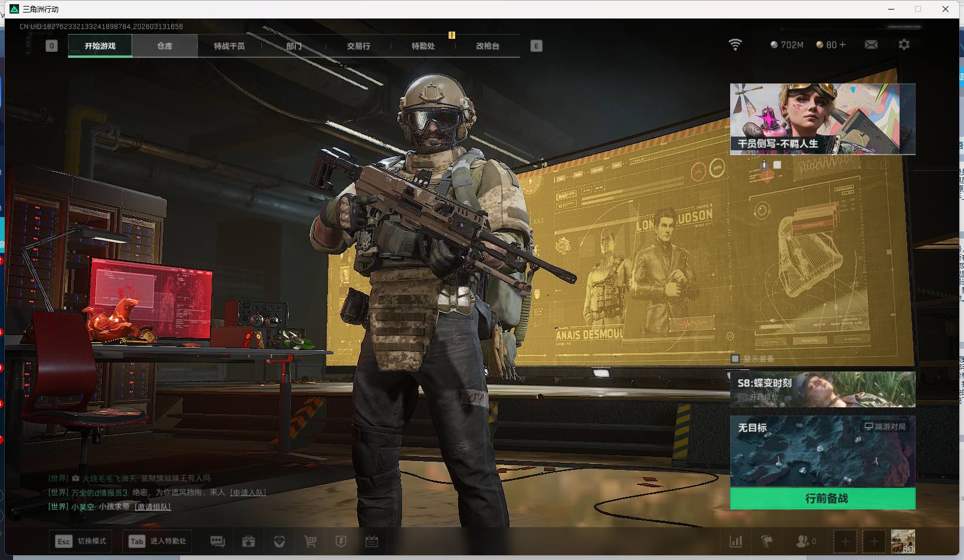This screenshot has width=964, height=560.
Task: Switch to the 特勤处 tab
Action: tap(423, 46)
